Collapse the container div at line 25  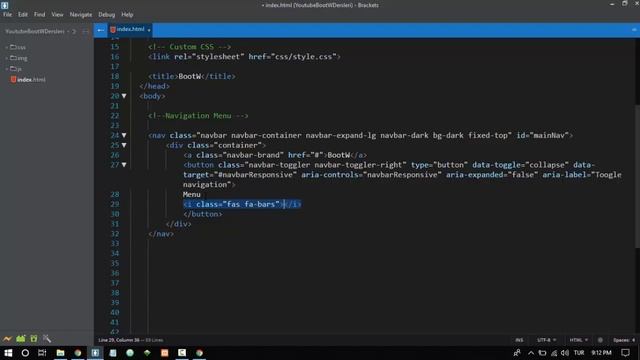pyautogui.click(x=124, y=145)
